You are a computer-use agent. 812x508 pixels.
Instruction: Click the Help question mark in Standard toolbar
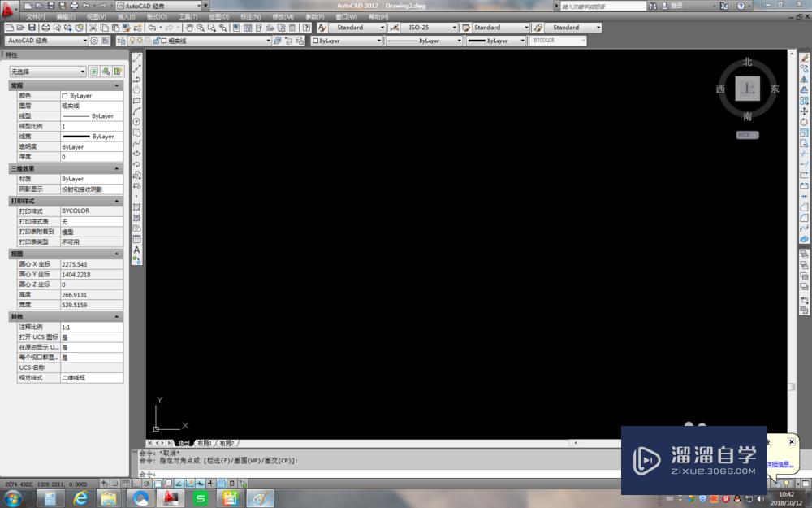[x=307, y=28]
